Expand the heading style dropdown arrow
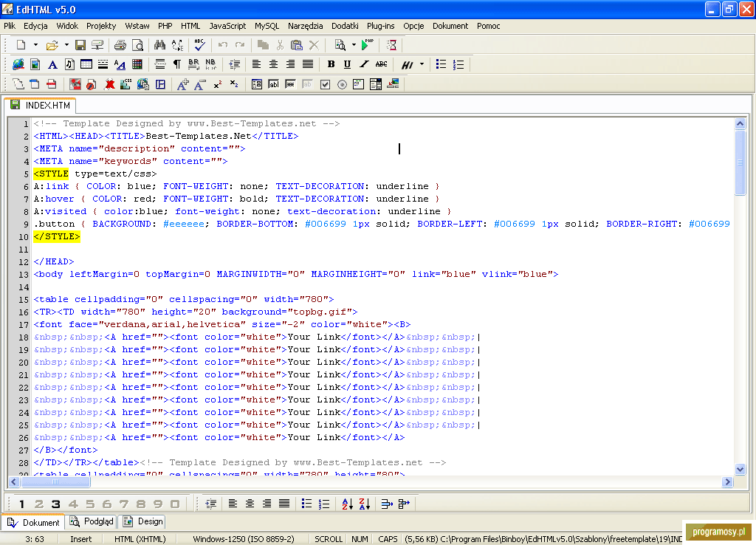The height and width of the screenshot is (545, 756). [422, 65]
